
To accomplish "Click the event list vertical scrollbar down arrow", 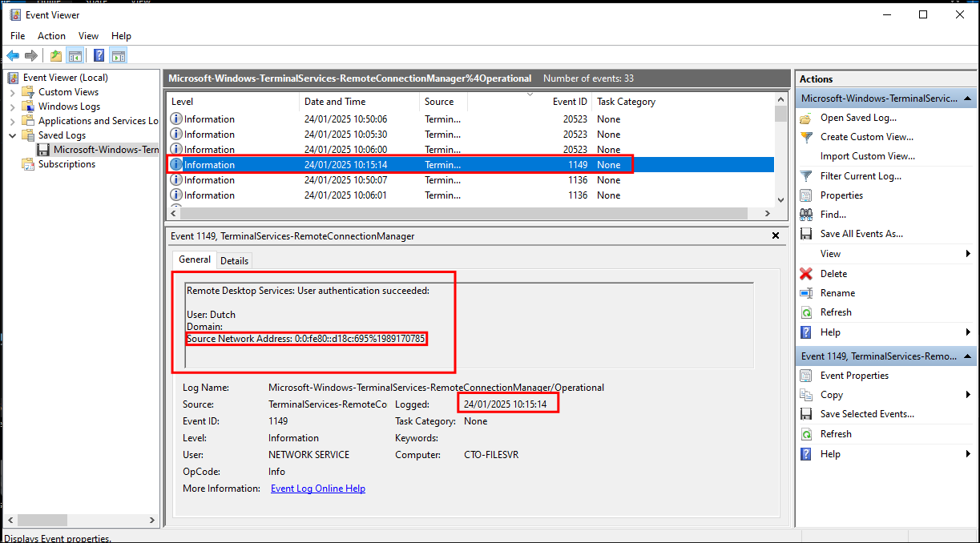I will pyautogui.click(x=780, y=199).
